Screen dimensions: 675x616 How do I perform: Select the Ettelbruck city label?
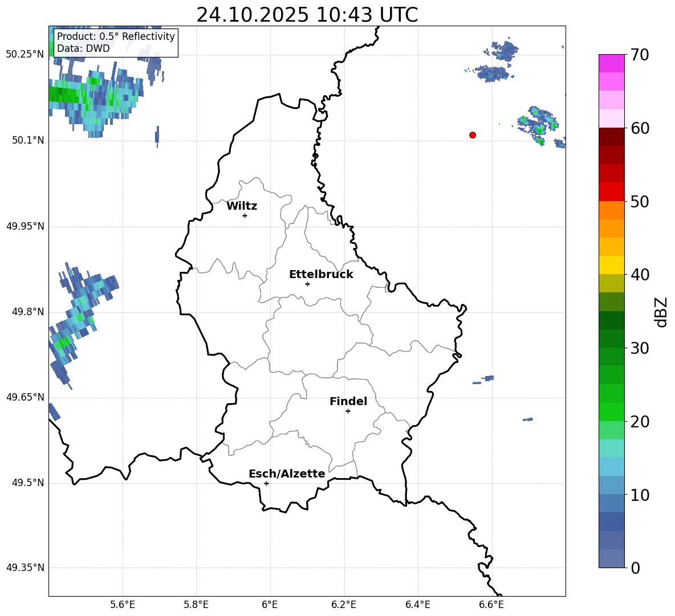[x=321, y=275]
